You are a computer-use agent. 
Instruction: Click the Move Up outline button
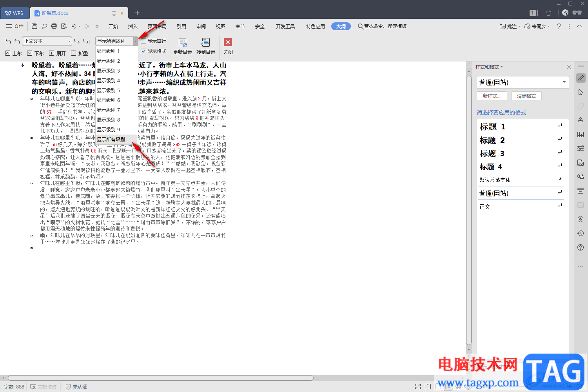point(13,53)
